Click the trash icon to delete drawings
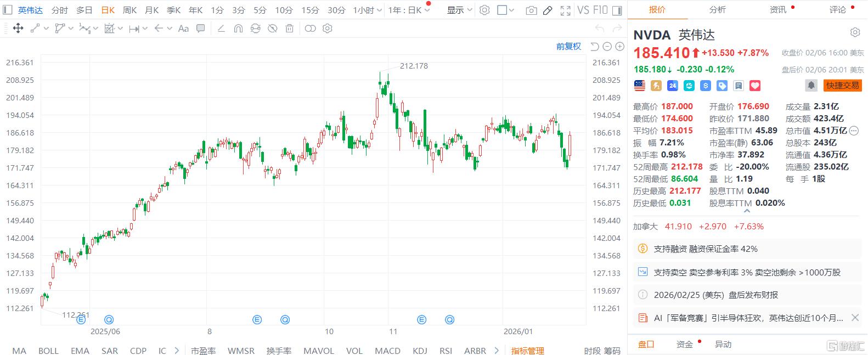The width and height of the screenshot is (868, 355). [289, 29]
